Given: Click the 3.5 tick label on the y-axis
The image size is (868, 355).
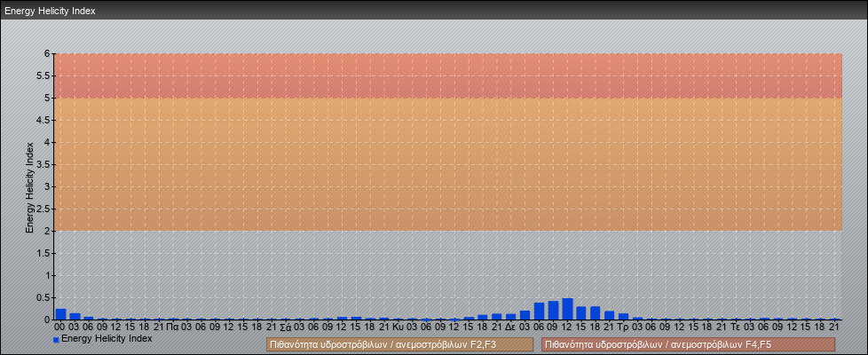Looking at the screenshot, I should (x=44, y=164).
